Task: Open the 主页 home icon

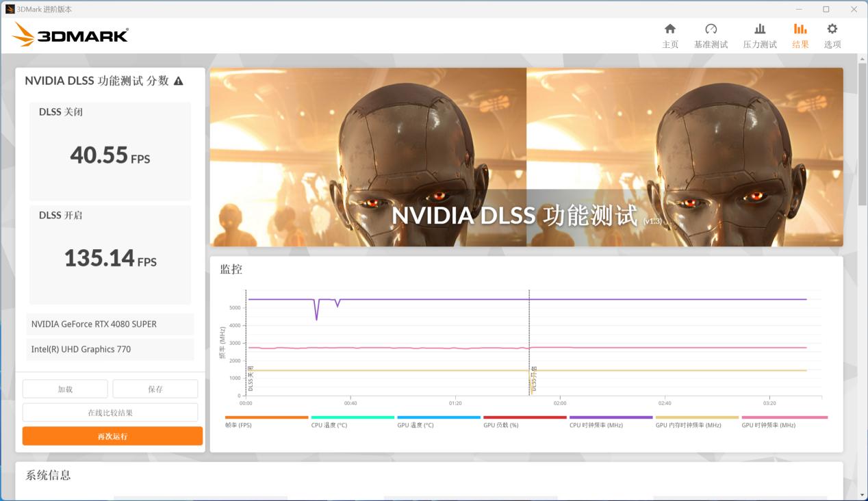Action: click(670, 29)
